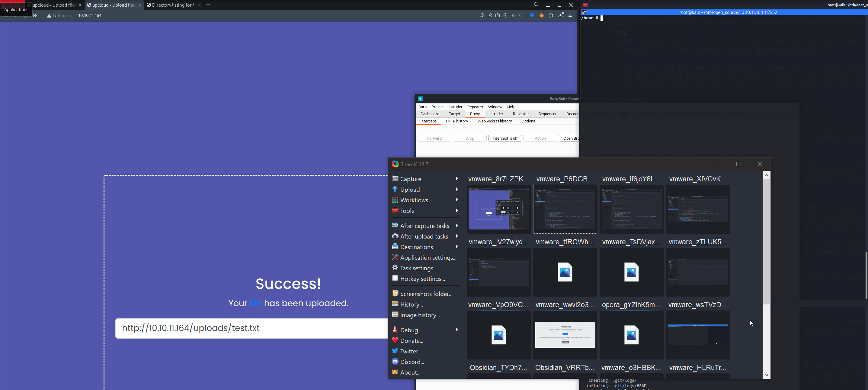Viewport: 868px width, 390px height.
Task: Expand the Destinations submenu arrow
Action: coord(457,247)
